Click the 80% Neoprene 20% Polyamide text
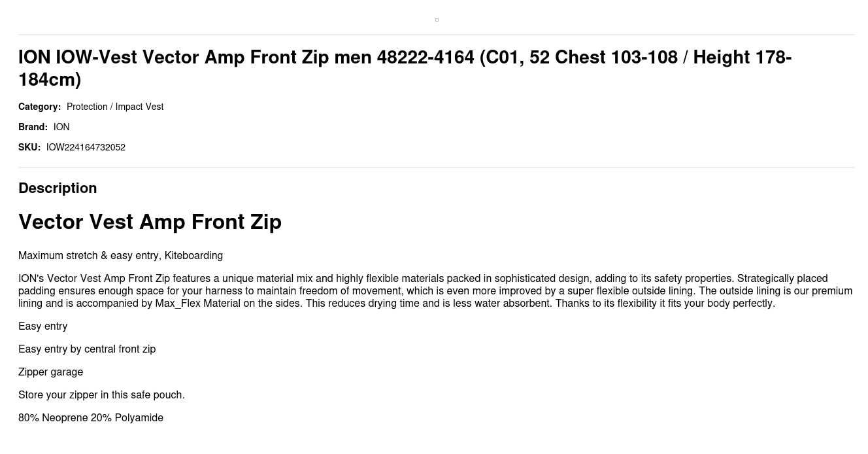The height and width of the screenshot is (454, 868). pos(91,417)
